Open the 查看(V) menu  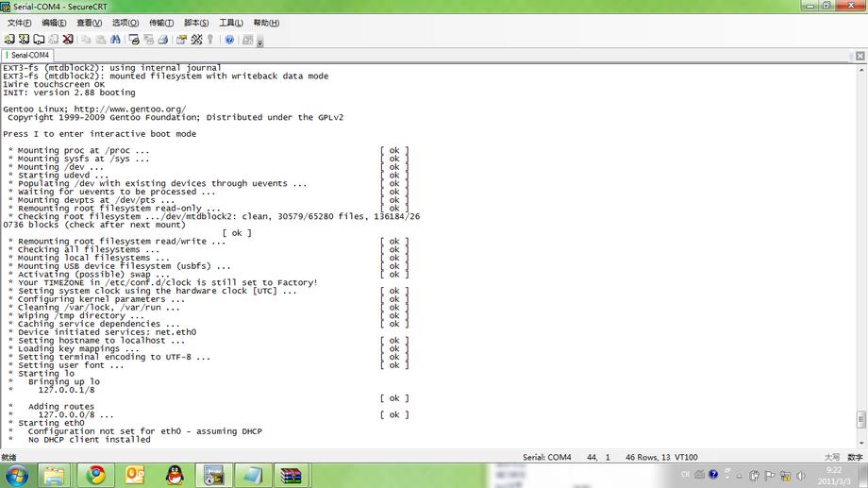pos(89,23)
